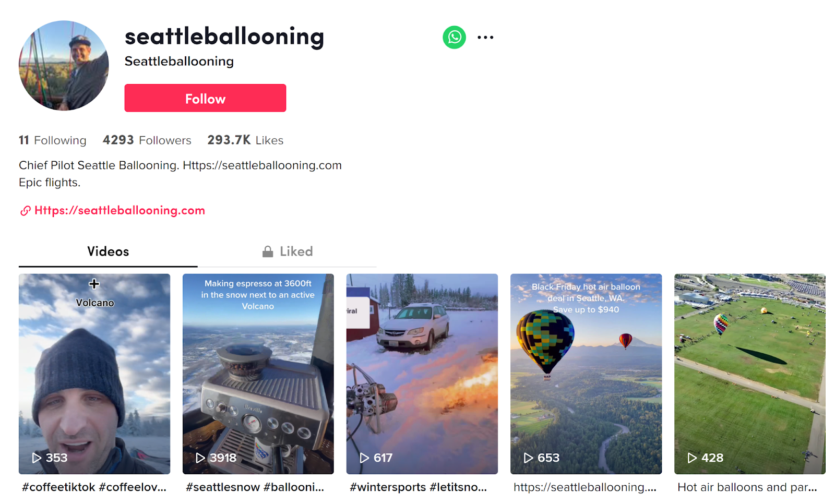
Task: Open the Black Friday balloon deal video
Action: tap(586, 374)
